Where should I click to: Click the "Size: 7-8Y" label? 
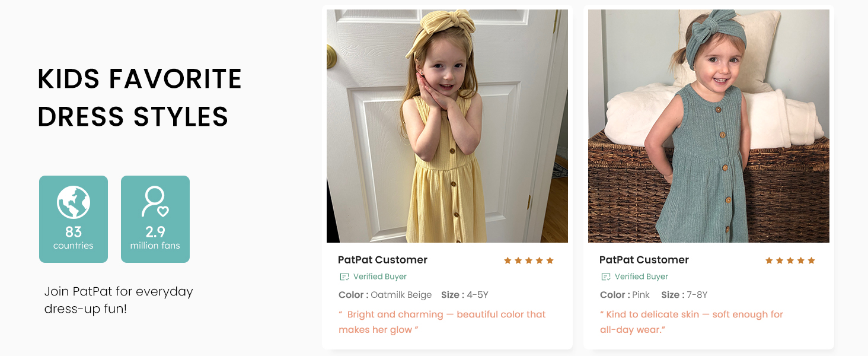(x=684, y=295)
